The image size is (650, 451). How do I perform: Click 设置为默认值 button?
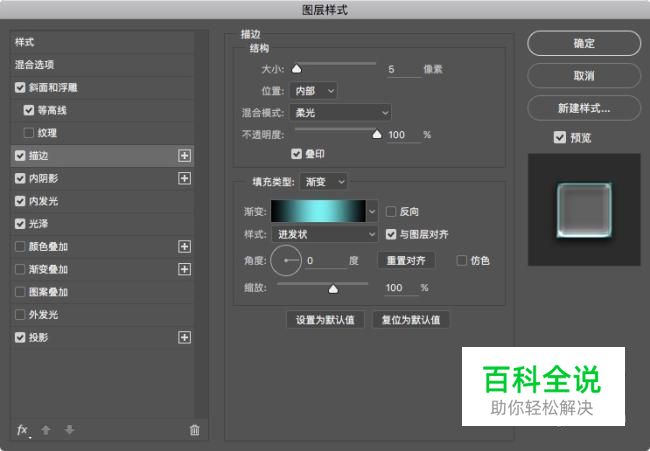pyautogui.click(x=325, y=320)
